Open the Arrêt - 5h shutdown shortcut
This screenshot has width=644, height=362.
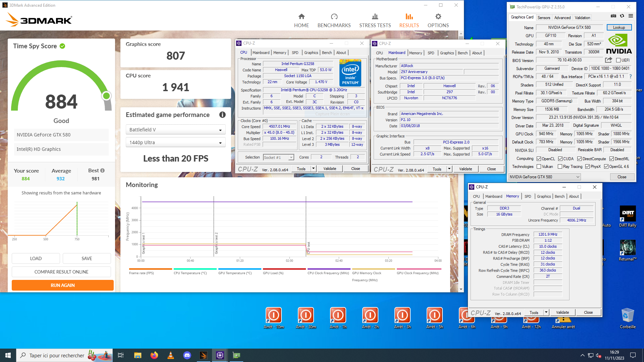(435, 318)
